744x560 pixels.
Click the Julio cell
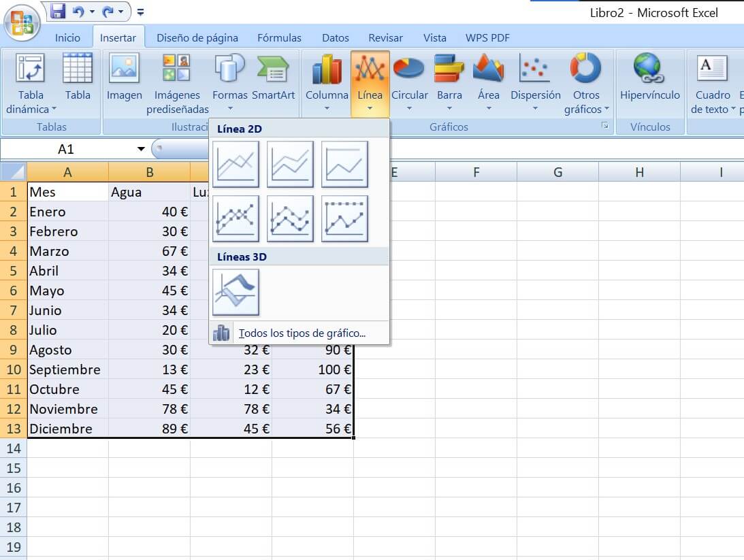(x=68, y=331)
